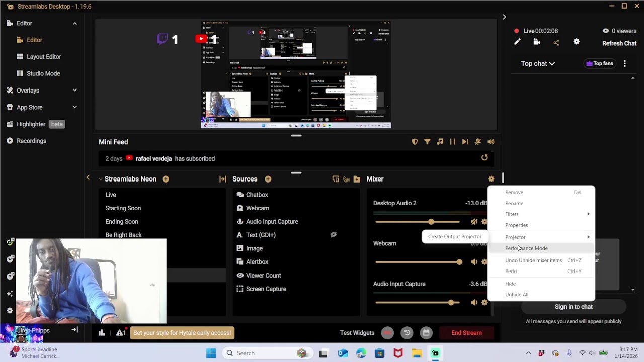Click the music note icon in Mini Feed

coord(440,142)
